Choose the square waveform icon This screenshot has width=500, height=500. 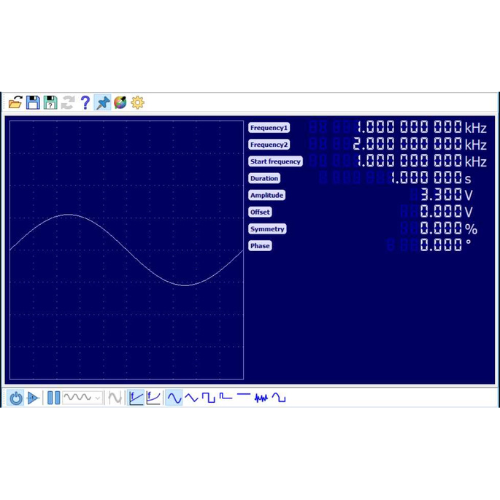click(x=209, y=398)
